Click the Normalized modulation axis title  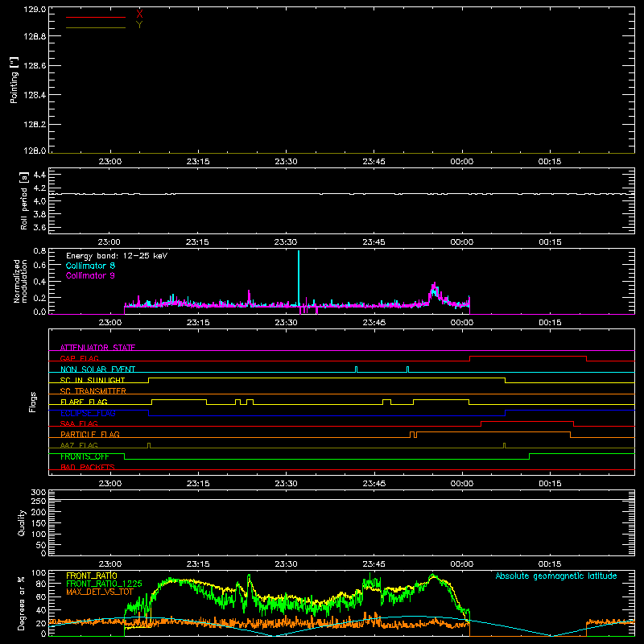click(20, 281)
